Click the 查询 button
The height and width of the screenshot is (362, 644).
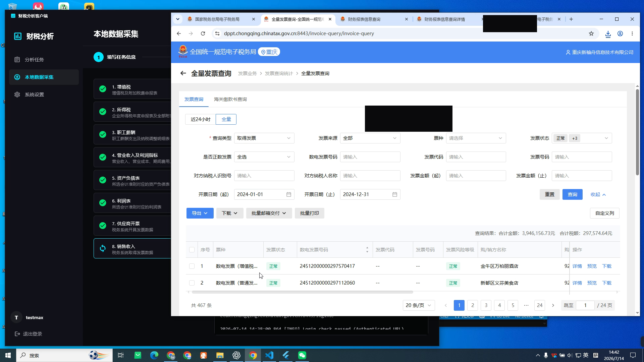(573, 194)
